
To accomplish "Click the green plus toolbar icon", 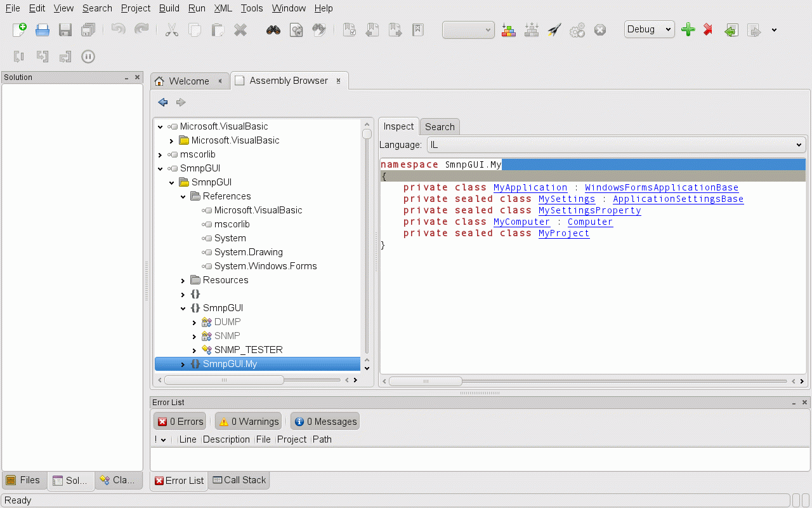I will coord(688,30).
